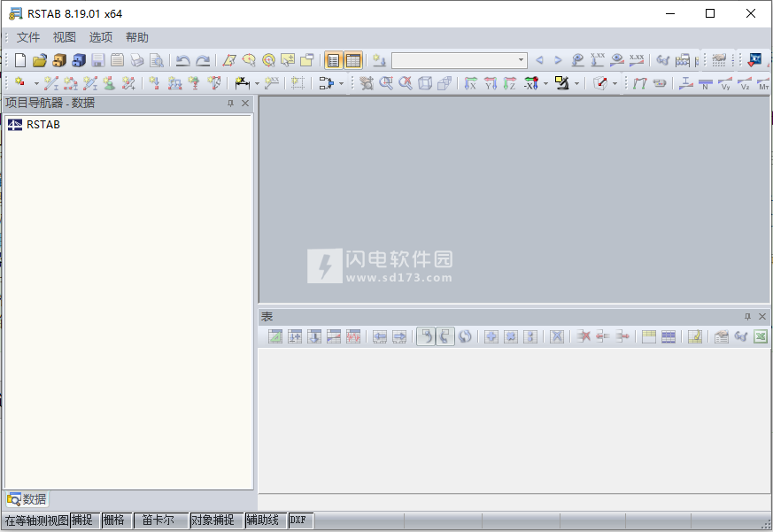Toggle 对象捕捉 object snap in status bar
773x532 pixels.
pos(216,520)
